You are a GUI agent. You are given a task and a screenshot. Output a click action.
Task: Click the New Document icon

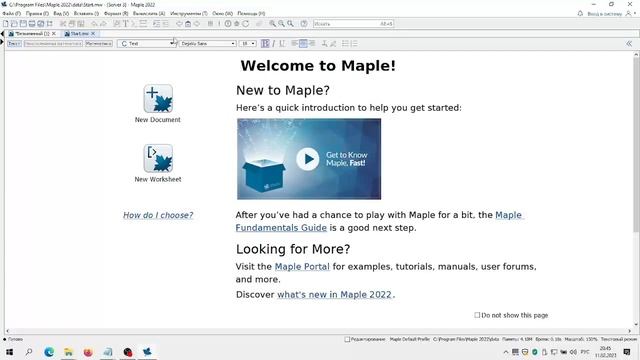[158, 98]
